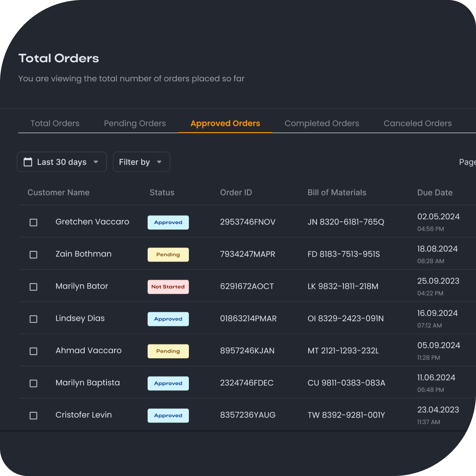Click due date 11.06.2024

[436, 377]
